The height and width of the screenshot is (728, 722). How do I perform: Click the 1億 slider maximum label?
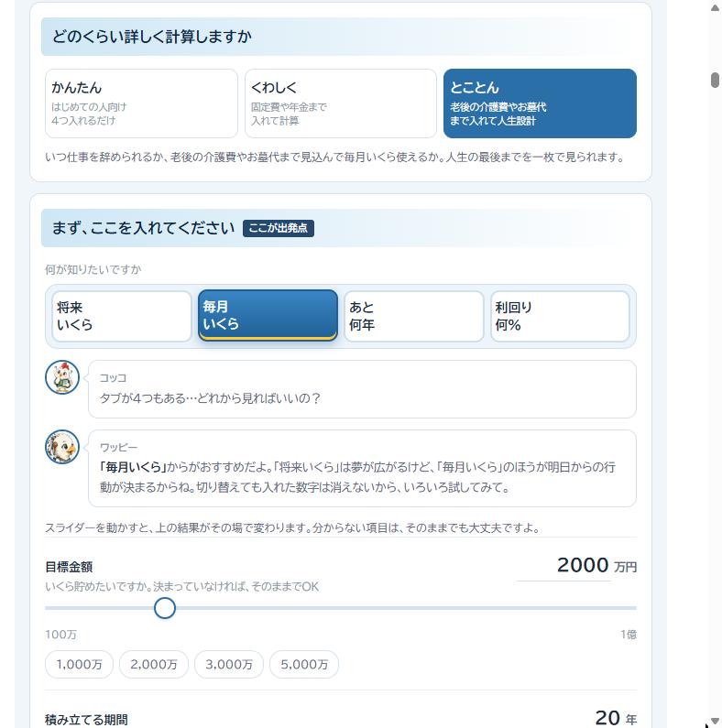click(x=629, y=635)
